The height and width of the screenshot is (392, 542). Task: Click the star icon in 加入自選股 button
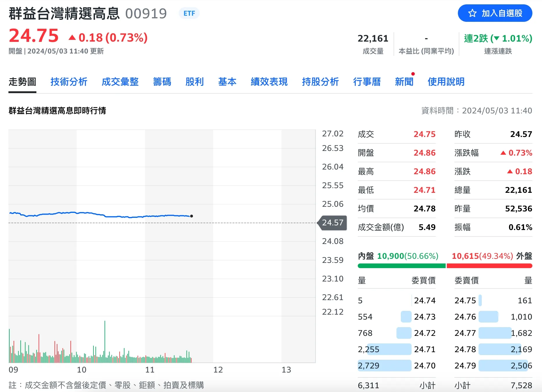pyautogui.click(x=472, y=13)
